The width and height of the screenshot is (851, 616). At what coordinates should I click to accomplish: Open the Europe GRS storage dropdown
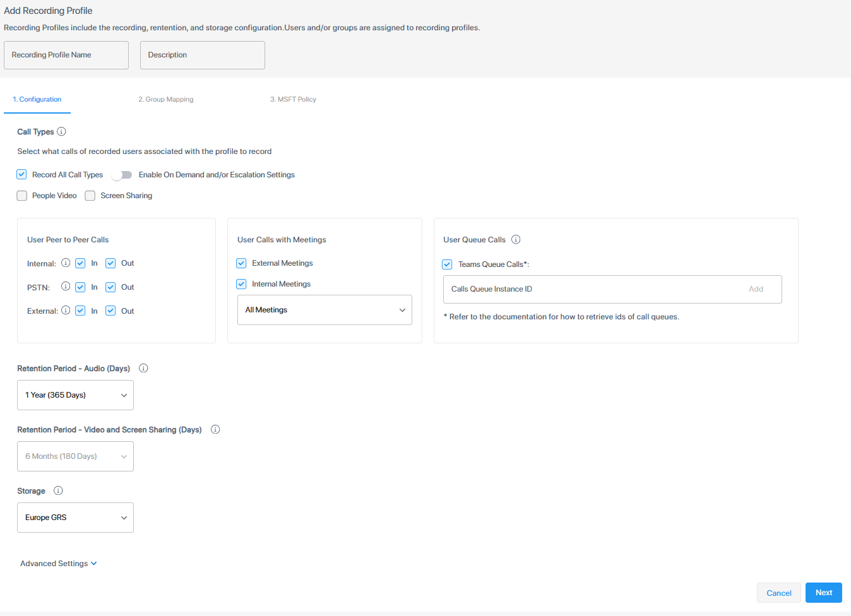[x=75, y=518]
